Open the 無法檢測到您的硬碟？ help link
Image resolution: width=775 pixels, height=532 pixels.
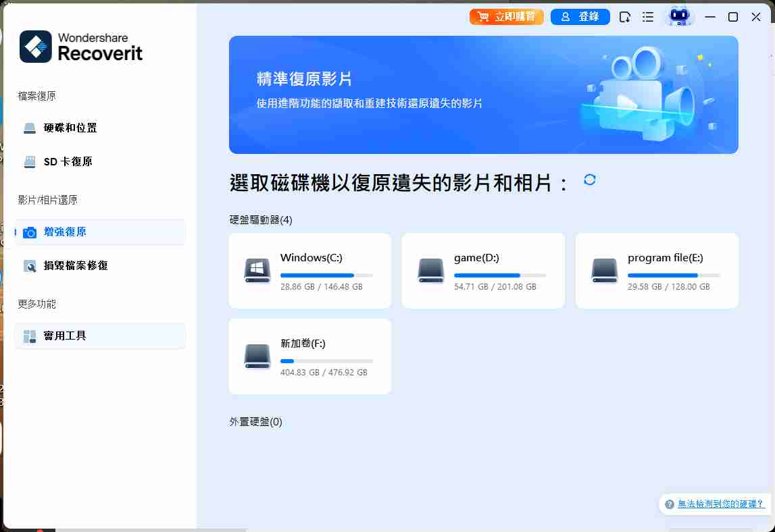720,504
